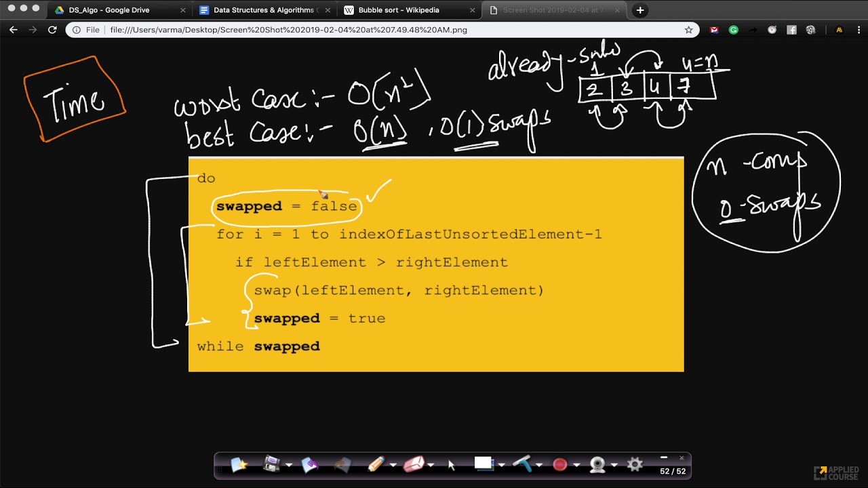Select the pencil drawing tool
The image size is (868, 488).
pos(376,464)
